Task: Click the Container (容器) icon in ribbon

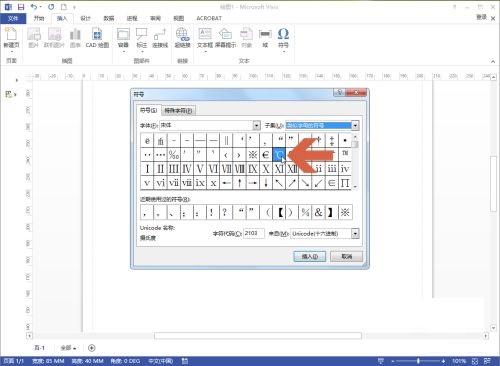Action: coord(123,34)
